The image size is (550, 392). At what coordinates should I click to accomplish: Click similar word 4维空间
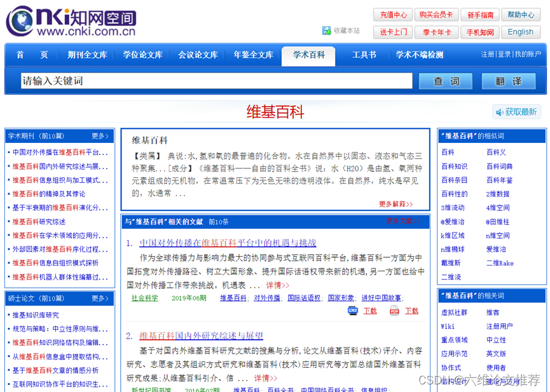coord(498,208)
